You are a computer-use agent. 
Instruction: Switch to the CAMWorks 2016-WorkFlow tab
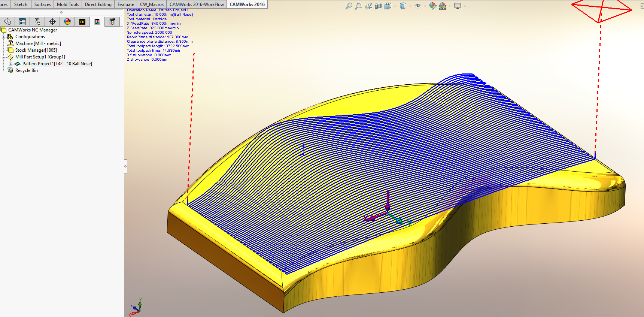tap(197, 4)
